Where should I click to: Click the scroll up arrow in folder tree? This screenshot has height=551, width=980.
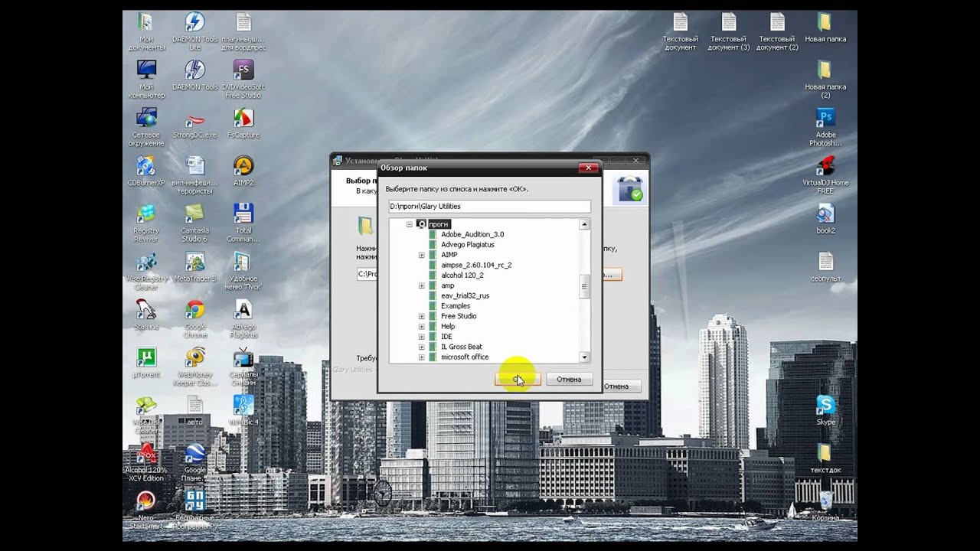click(585, 224)
